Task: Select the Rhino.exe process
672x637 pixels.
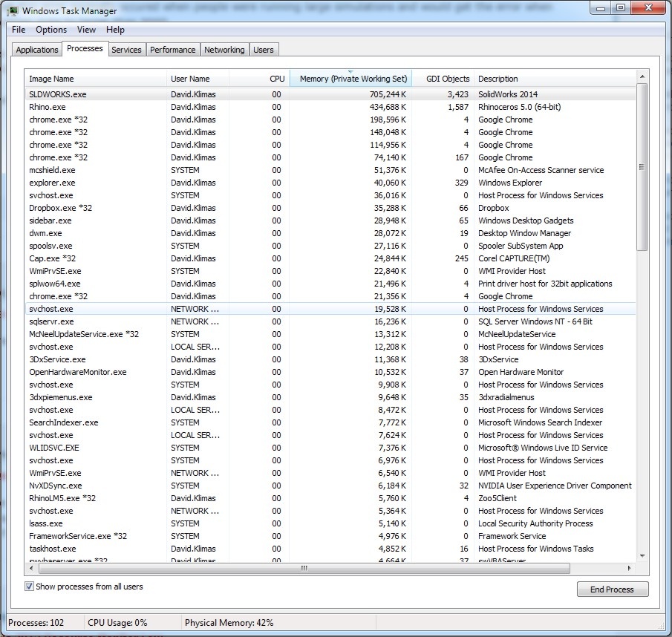Action: 330,107
